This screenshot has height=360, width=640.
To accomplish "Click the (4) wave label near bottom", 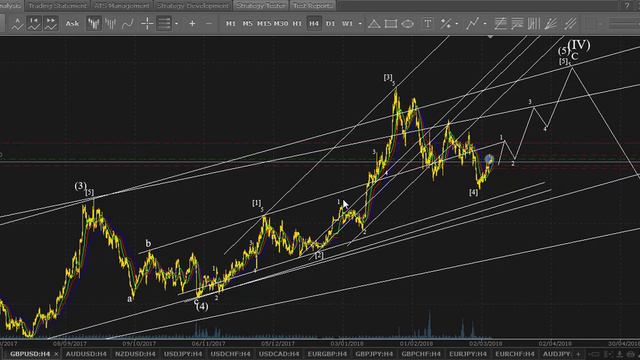I will point(202,306).
